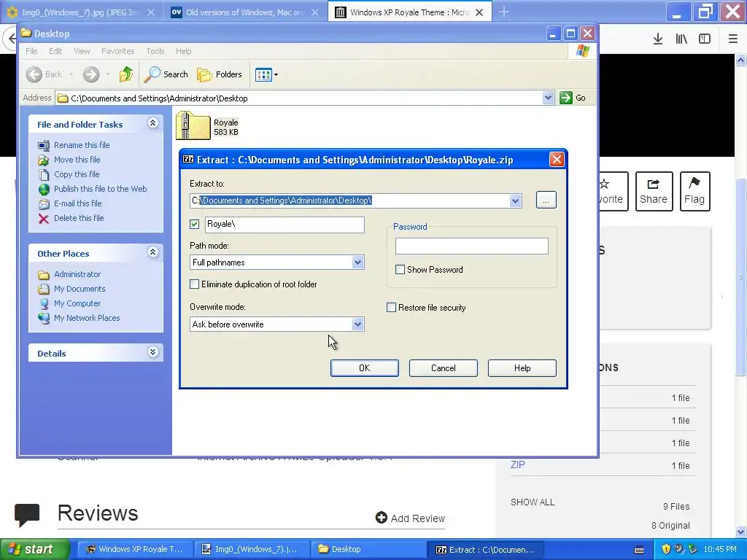
Task: Click the Password input field
Action: click(x=472, y=246)
